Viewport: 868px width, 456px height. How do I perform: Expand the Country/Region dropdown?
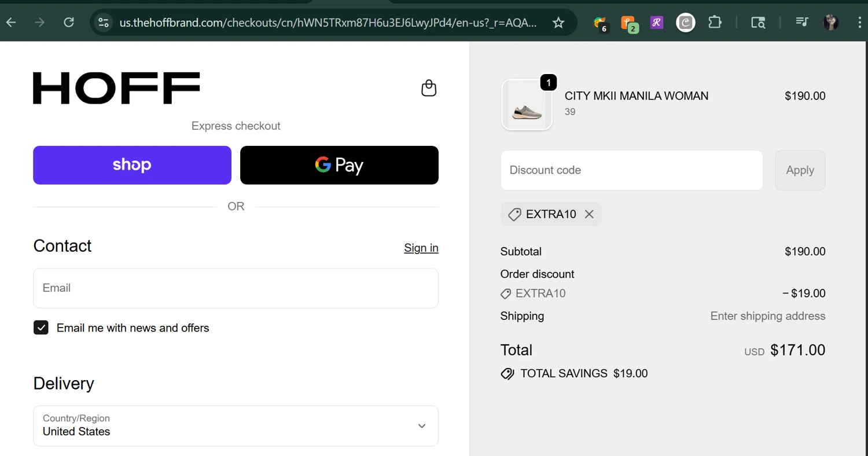point(236,426)
